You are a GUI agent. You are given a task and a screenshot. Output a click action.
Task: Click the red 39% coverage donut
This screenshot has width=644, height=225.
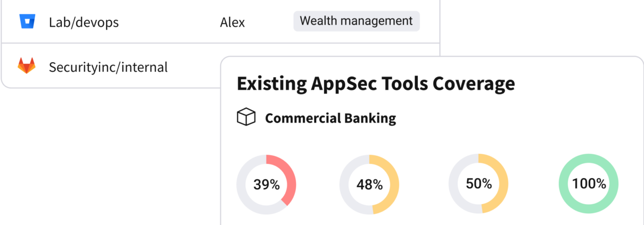coord(266,184)
